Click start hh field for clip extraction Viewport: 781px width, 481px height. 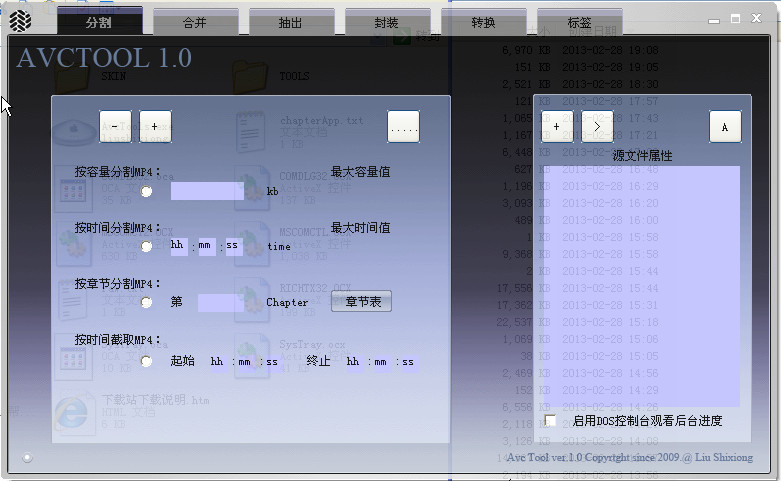click(218, 362)
